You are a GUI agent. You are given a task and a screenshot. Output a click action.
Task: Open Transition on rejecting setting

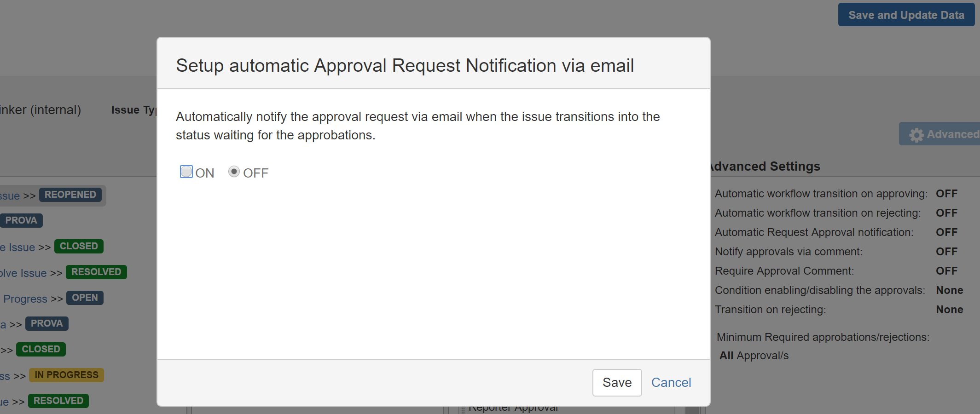770,310
